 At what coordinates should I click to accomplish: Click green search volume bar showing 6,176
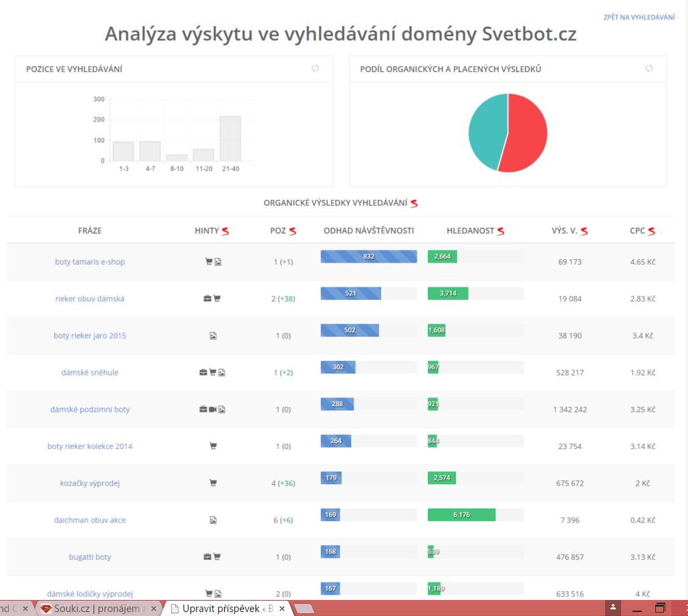(461, 514)
